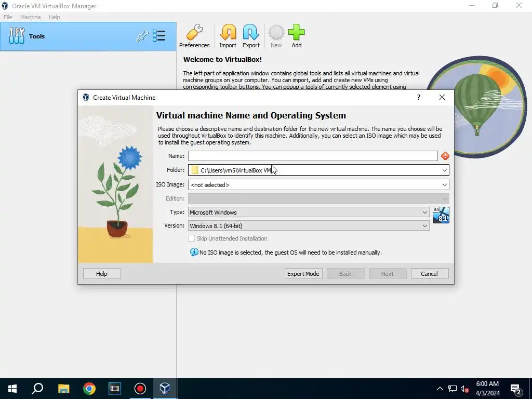
Task: Toggle Skip Unattended Installation checkbox
Action: (x=191, y=238)
